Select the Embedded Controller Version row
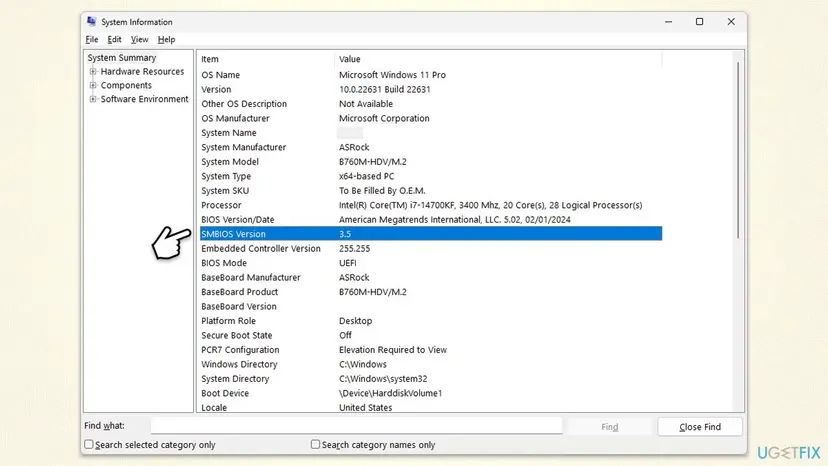The width and height of the screenshot is (828, 466). [431, 248]
